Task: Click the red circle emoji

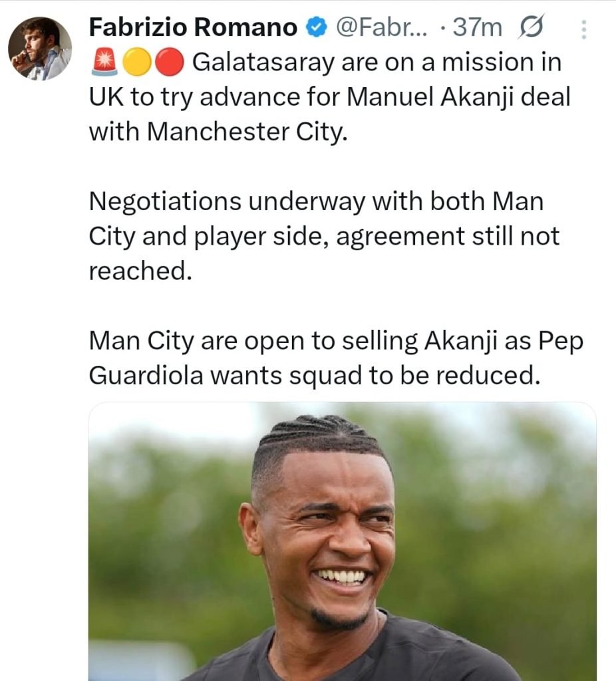Action: pos(170,62)
